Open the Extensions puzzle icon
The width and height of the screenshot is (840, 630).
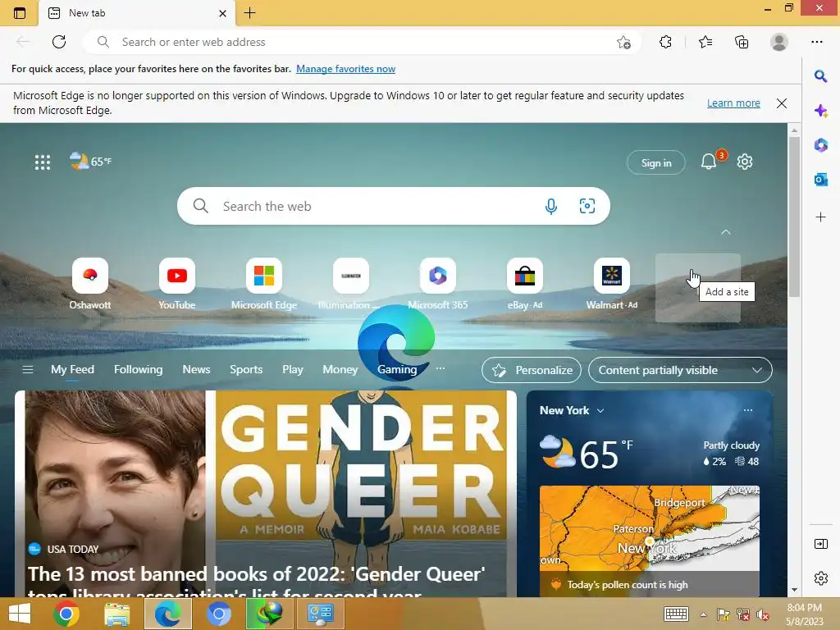point(666,42)
